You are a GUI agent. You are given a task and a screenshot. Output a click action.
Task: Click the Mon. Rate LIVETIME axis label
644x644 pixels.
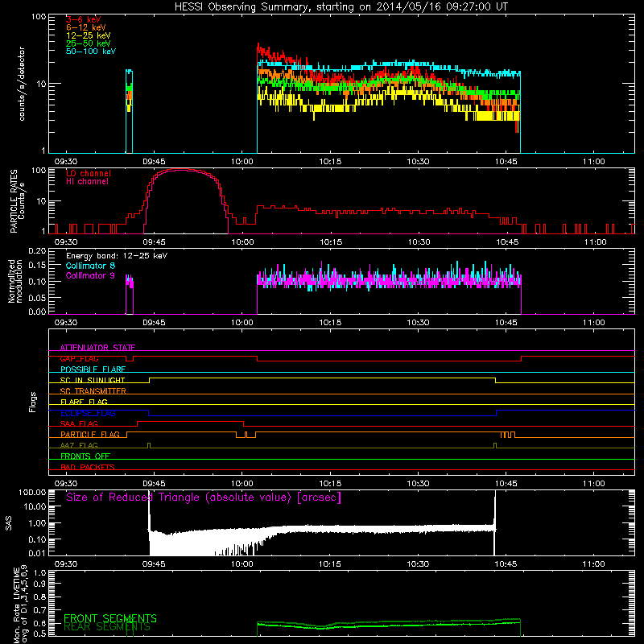point(20,605)
